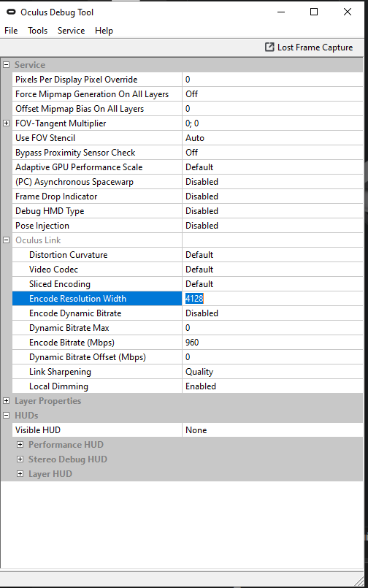Select the Debug HMD Type label
368x588 pixels.
pos(50,211)
